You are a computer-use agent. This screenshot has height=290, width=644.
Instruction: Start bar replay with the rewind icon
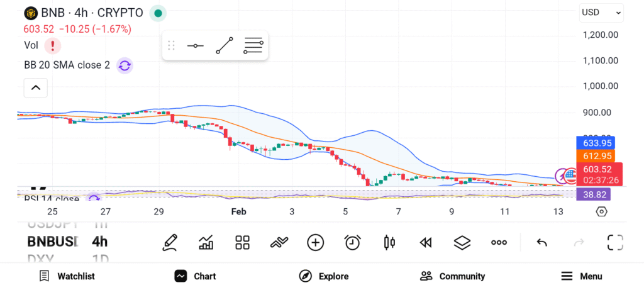[x=426, y=242]
